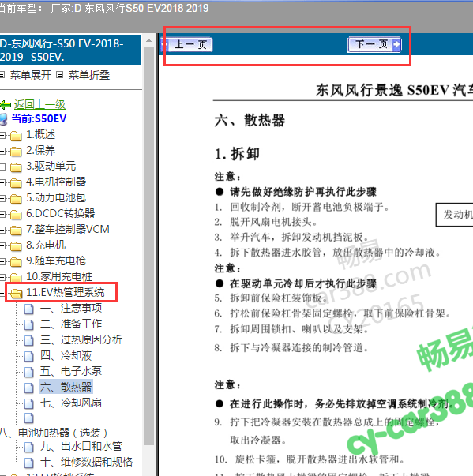The height and width of the screenshot is (476, 473).
Task: Click the open 11.EV热管理系统 folder icon
Action: (16, 293)
